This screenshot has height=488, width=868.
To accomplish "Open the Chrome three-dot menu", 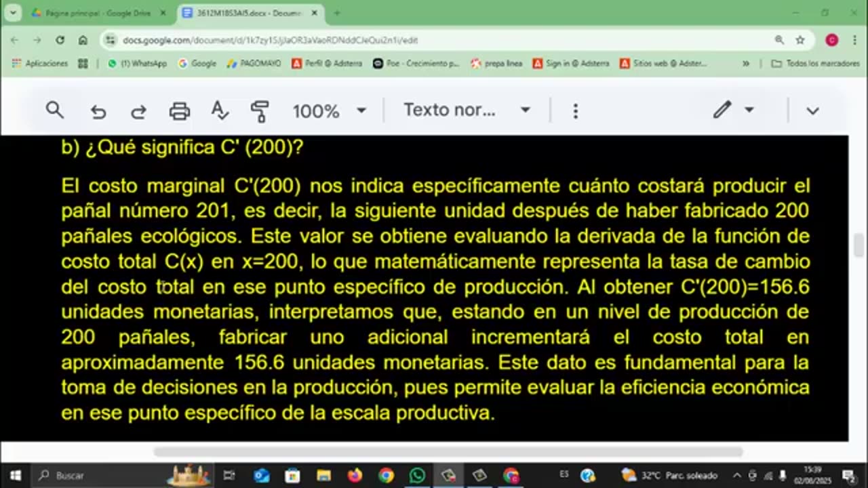I will tap(854, 40).
